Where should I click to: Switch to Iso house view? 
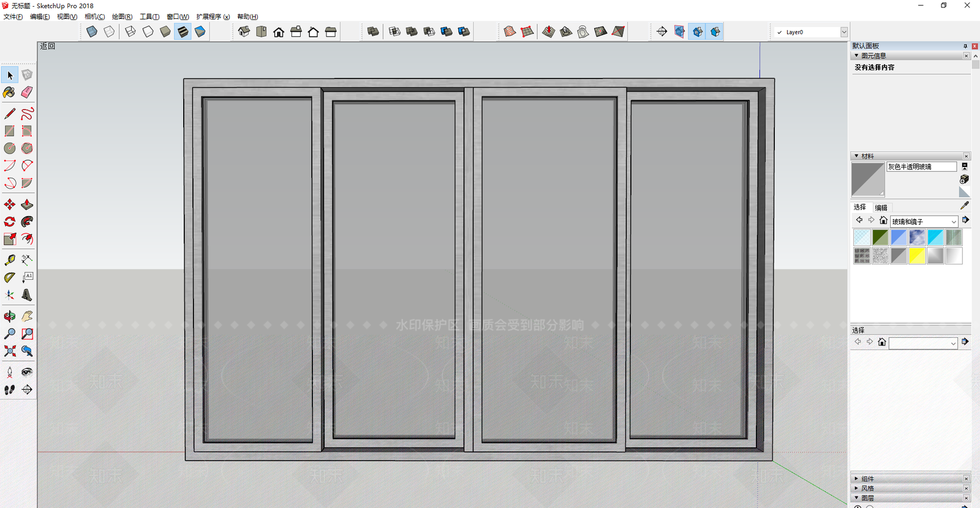coord(244,32)
